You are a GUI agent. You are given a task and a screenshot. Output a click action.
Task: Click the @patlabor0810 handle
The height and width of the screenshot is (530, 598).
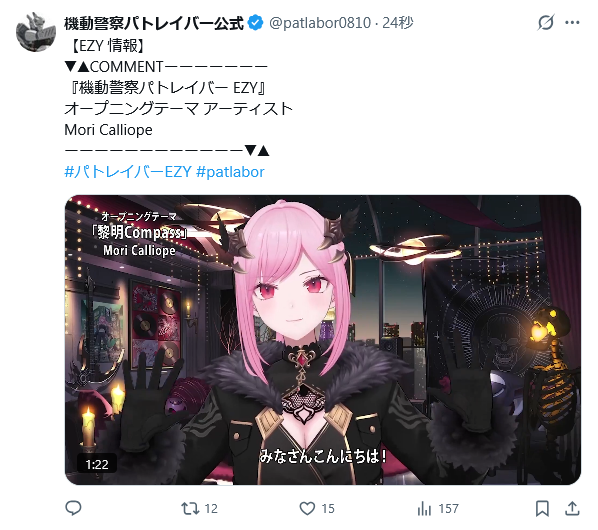click(x=320, y=23)
